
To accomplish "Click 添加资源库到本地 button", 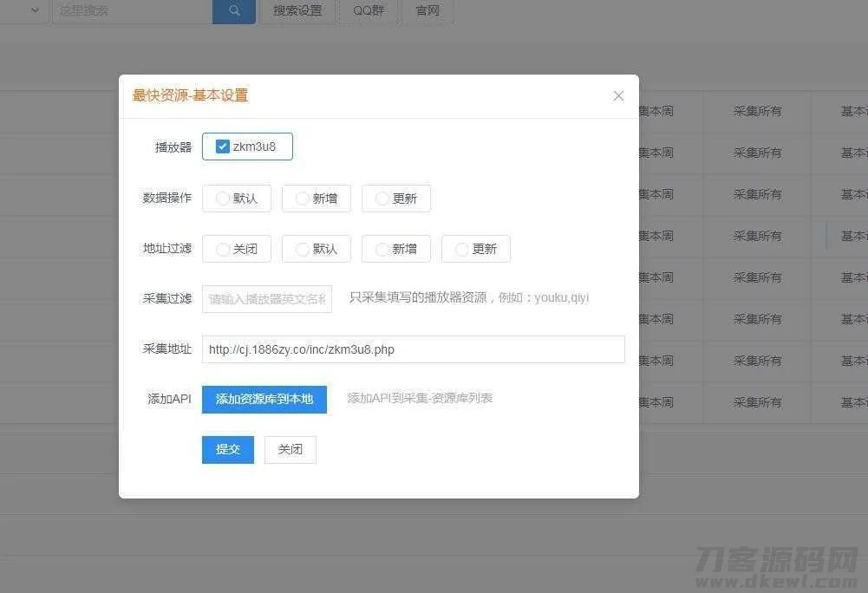I will click(264, 399).
